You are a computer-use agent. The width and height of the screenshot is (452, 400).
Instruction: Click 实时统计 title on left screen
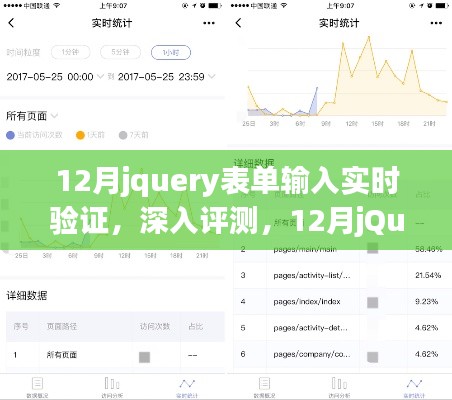[112, 23]
